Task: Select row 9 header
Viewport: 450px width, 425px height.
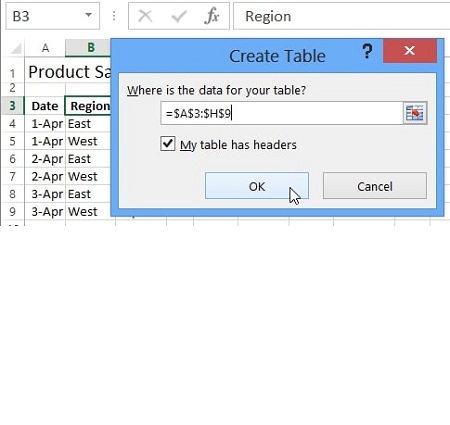Action: point(12,212)
